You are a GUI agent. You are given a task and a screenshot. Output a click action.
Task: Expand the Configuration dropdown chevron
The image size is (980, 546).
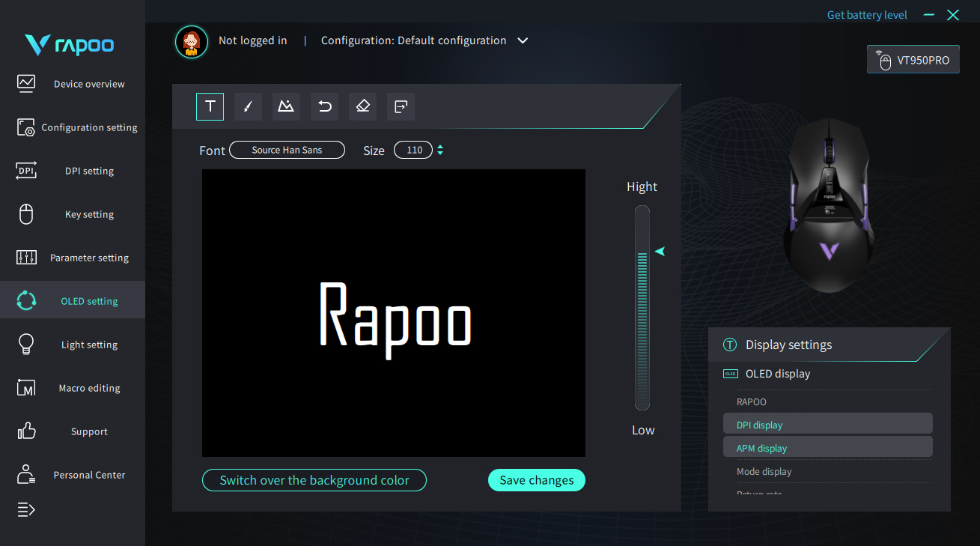(523, 40)
